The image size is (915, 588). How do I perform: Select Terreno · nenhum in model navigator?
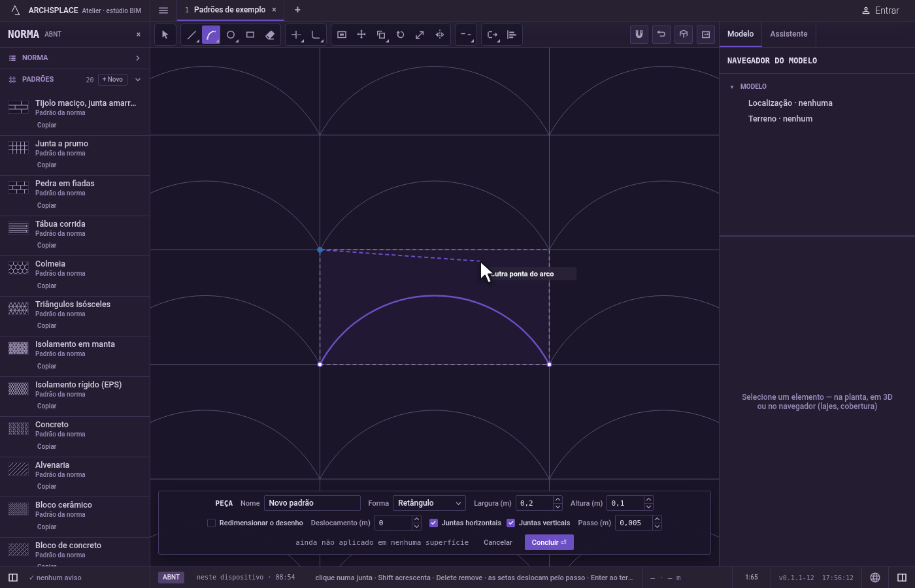(x=780, y=119)
